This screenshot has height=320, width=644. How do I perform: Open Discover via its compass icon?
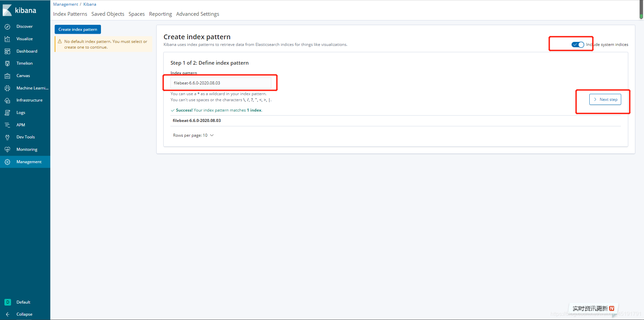pos(7,26)
